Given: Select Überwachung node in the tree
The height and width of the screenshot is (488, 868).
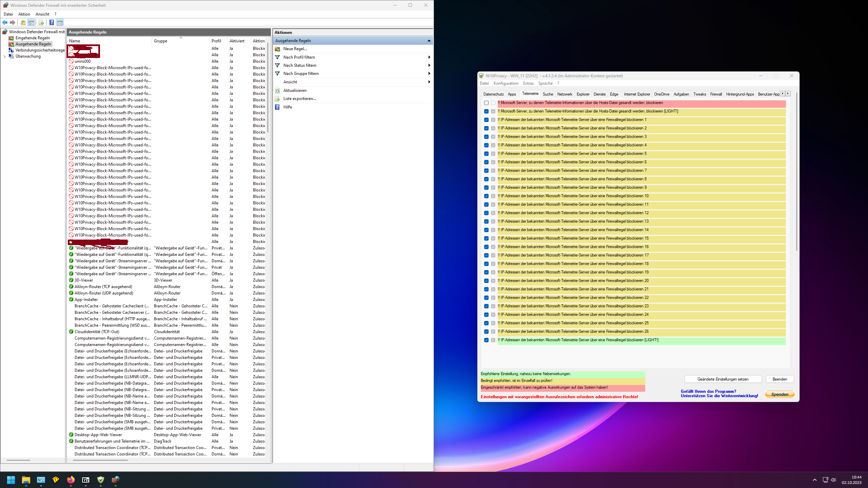Looking at the screenshot, I should (x=28, y=56).
